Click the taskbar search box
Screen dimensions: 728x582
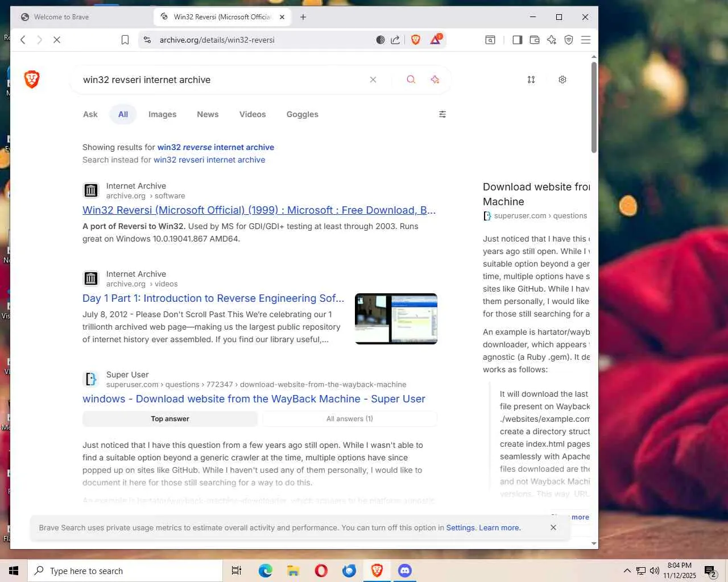125,571
